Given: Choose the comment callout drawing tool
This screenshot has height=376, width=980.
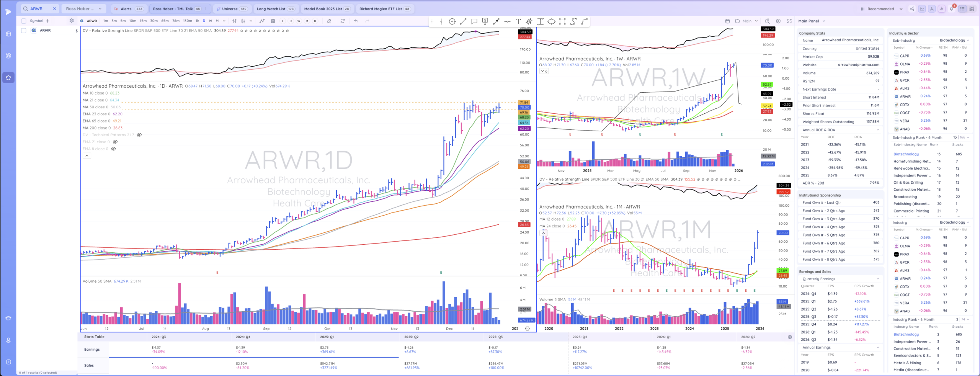Looking at the screenshot, I should pos(474,21).
